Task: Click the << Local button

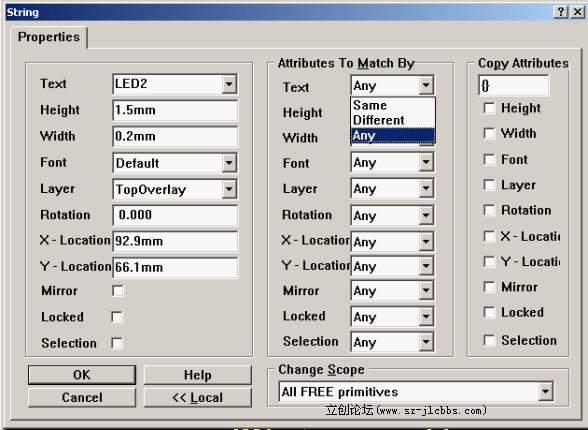Action: point(197,397)
